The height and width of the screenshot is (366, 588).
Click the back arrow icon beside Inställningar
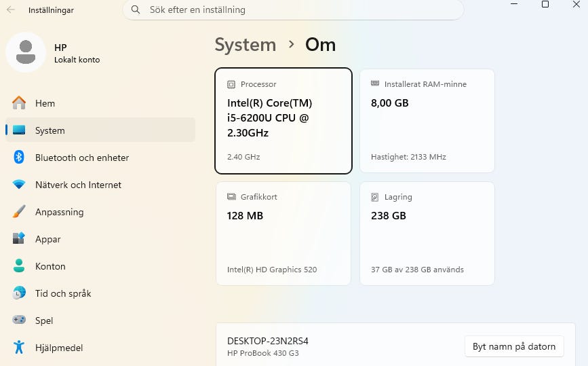[x=10, y=10]
